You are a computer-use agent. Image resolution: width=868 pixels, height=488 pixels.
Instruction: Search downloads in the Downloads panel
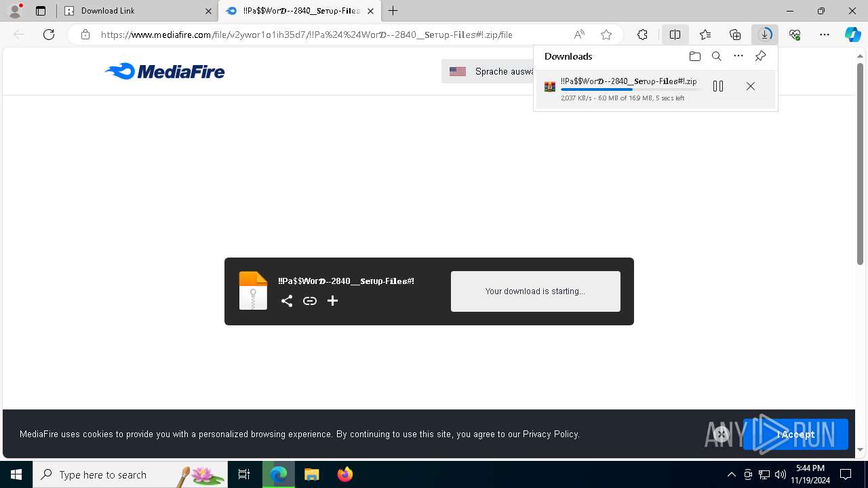pos(717,56)
